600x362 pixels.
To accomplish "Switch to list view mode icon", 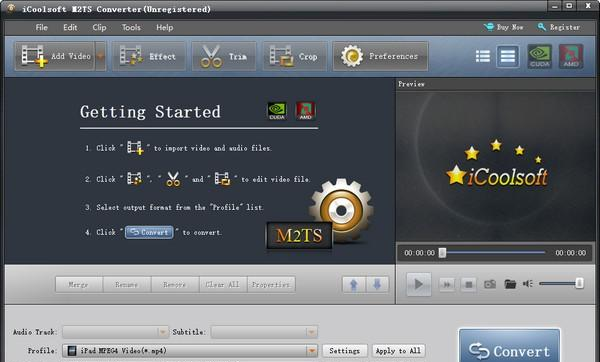I will click(483, 56).
